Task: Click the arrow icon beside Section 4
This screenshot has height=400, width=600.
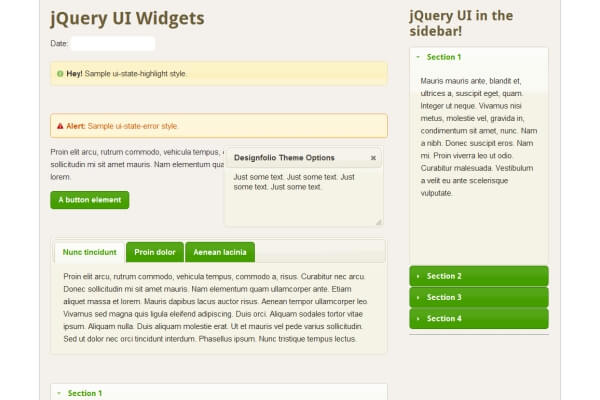Action: [417, 318]
